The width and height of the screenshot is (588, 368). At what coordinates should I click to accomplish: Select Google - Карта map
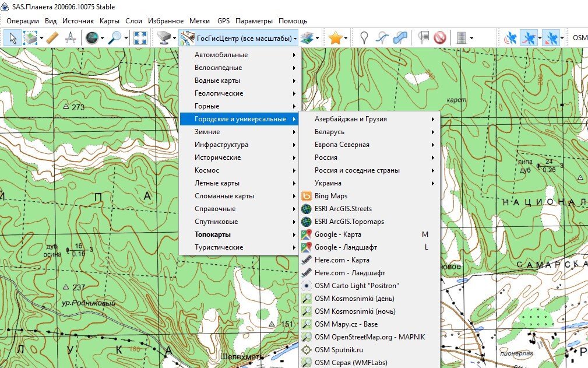(x=369, y=234)
